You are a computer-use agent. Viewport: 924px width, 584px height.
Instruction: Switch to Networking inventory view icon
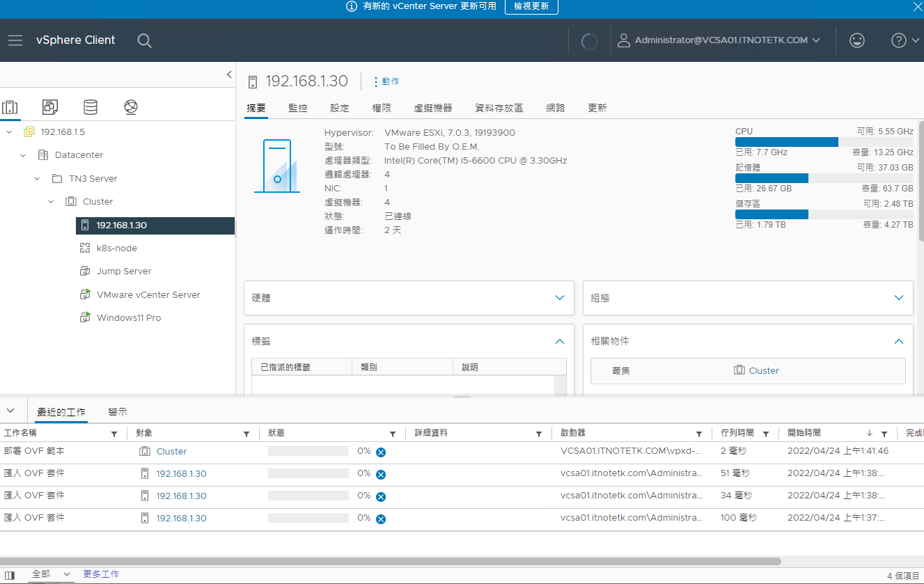131,107
